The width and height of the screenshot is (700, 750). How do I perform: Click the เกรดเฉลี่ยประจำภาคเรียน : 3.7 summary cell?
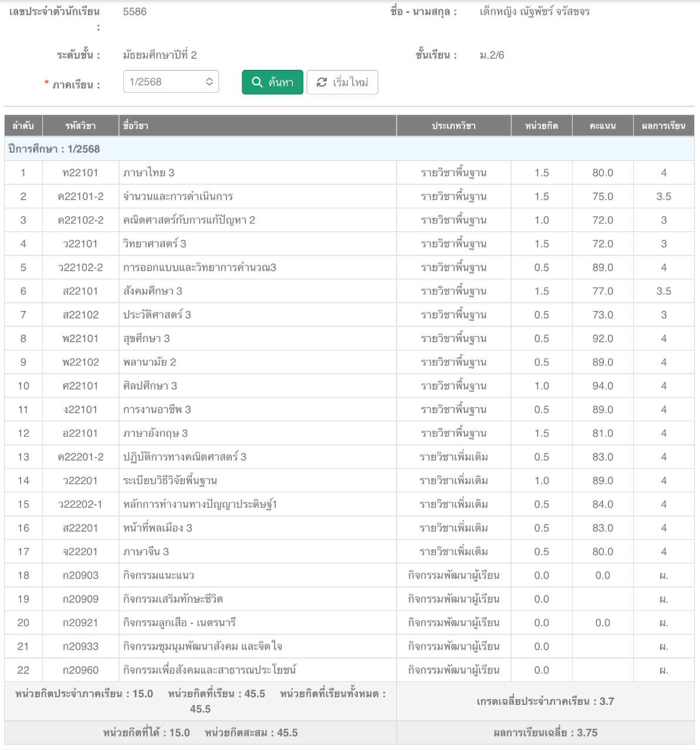point(545,701)
